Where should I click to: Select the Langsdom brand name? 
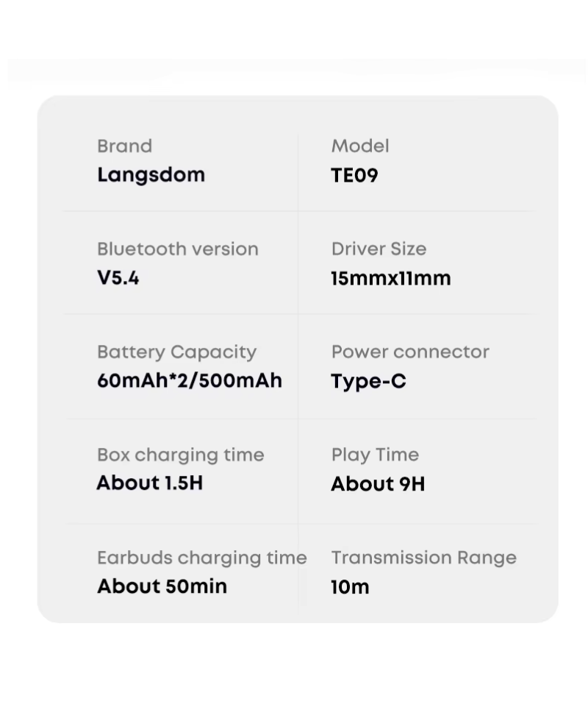point(151,176)
